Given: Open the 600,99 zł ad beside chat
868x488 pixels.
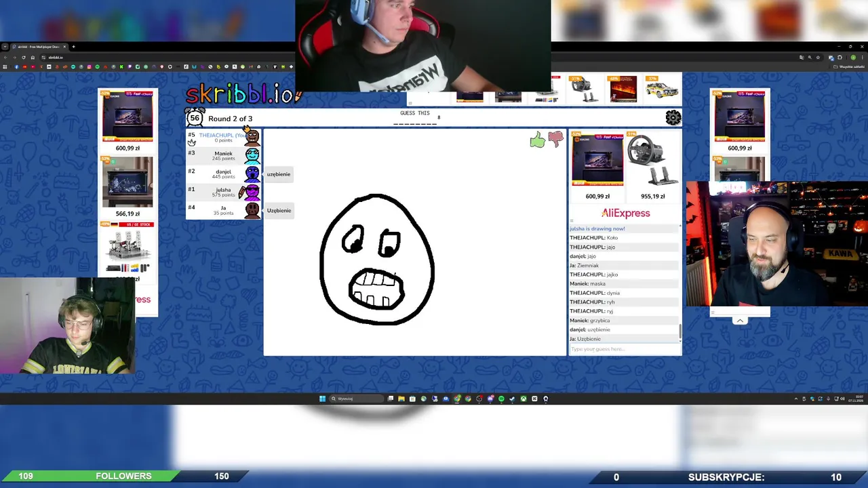Looking at the screenshot, I should 597,167.
